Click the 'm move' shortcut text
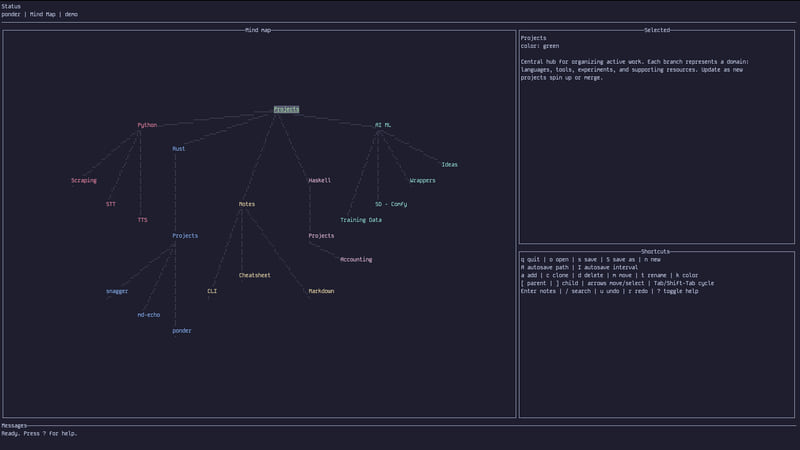Screen dimensions: 800x450 point(622,276)
